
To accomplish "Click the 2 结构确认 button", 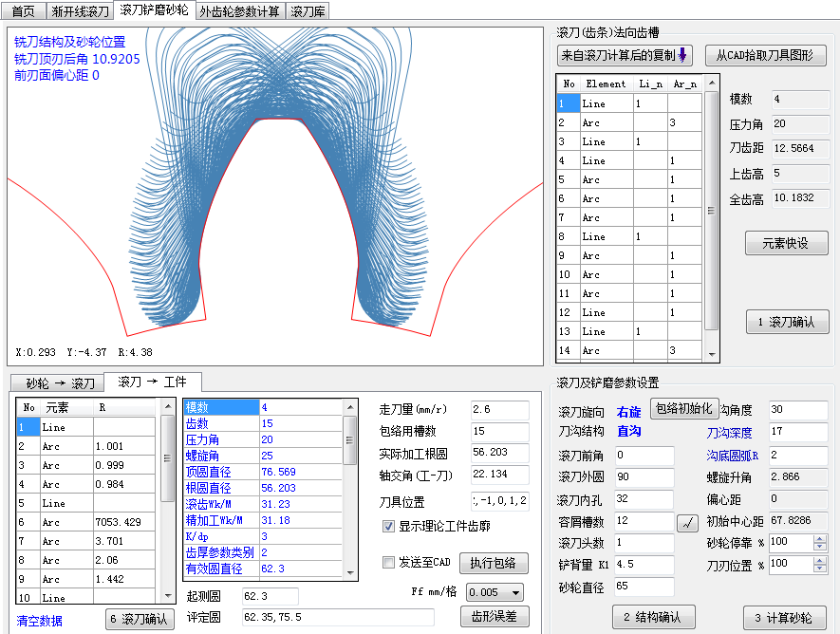I will [654, 618].
